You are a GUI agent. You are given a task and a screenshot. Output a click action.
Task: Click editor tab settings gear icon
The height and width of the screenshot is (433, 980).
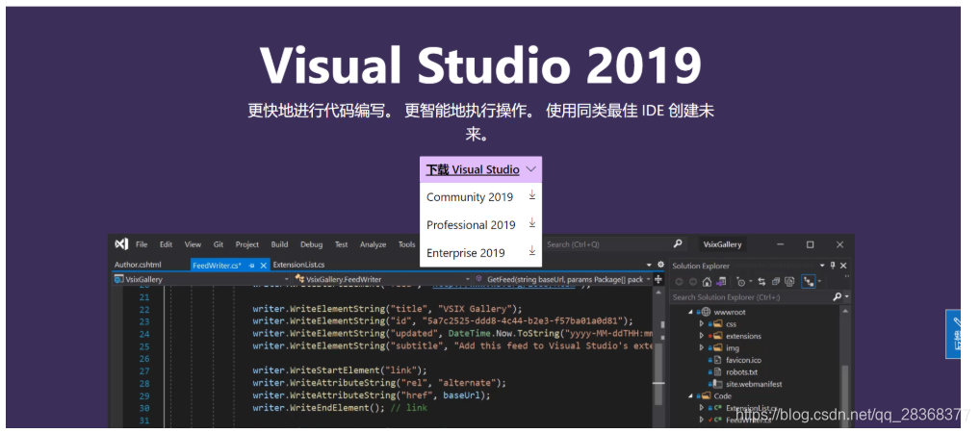click(660, 265)
